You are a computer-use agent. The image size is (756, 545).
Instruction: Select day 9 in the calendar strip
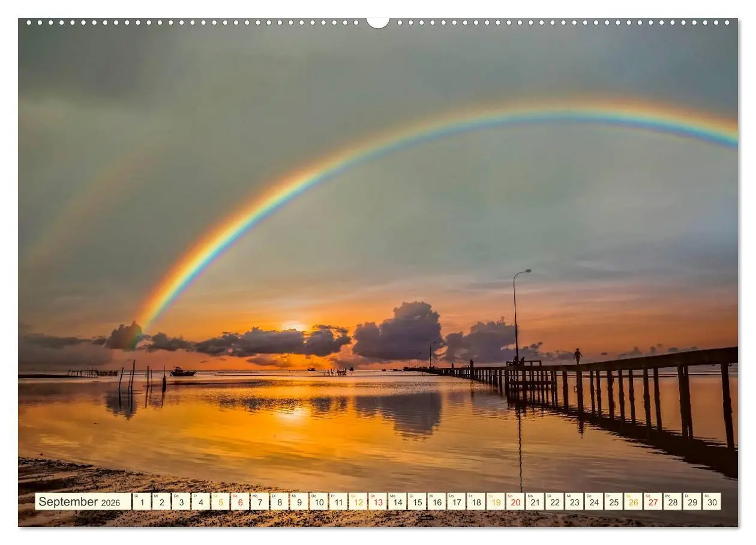tap(299, 502)
